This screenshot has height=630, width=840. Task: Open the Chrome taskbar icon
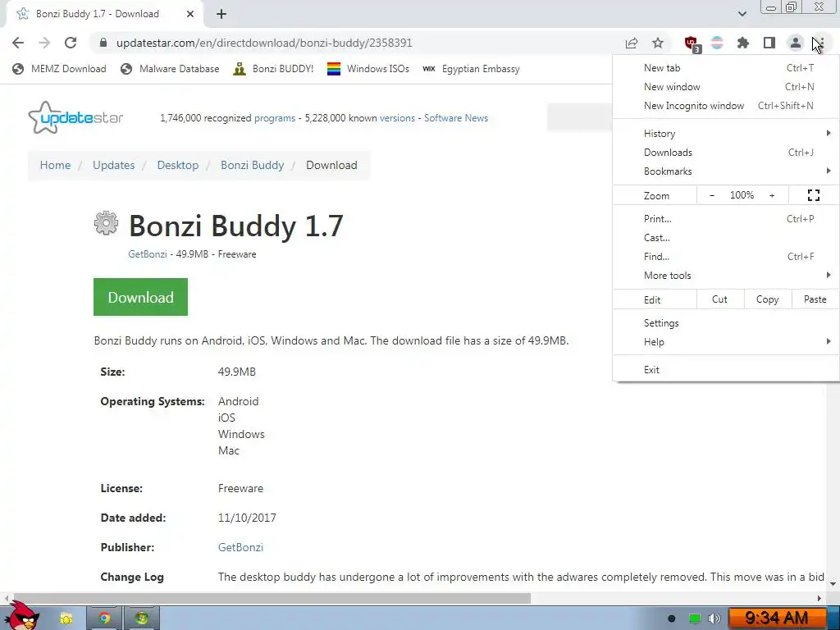104,619
